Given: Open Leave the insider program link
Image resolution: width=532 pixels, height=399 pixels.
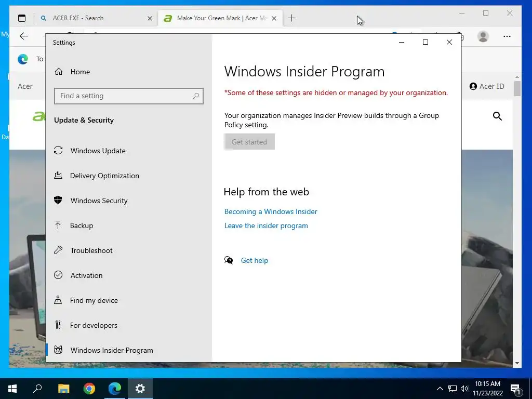Looking at the screenshot, I should click(x=266, y=225).
